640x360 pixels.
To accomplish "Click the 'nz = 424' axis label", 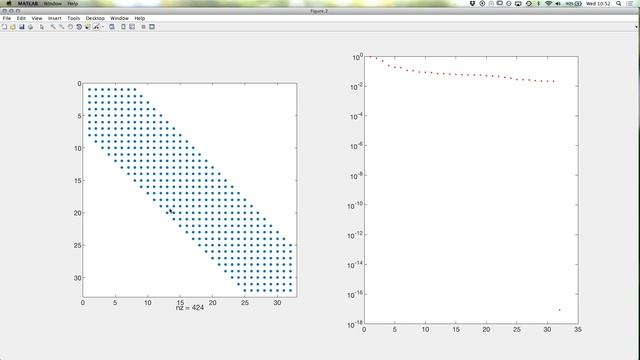I will click(190, 308).
